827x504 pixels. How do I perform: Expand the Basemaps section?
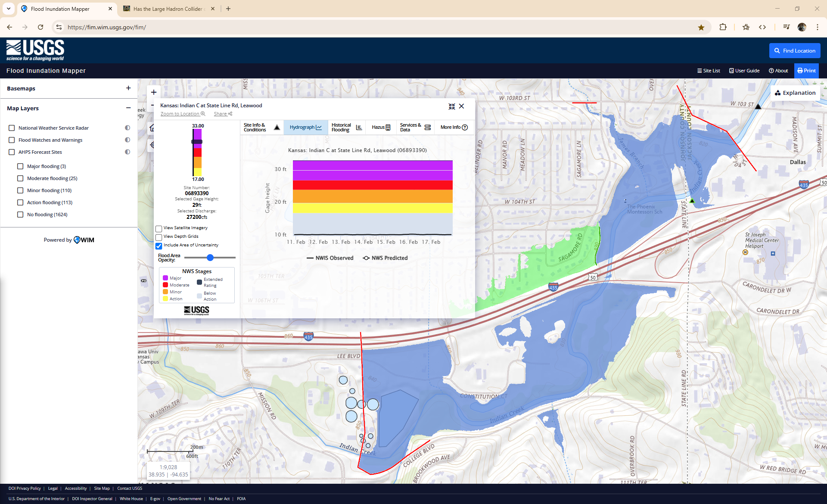[128, 88]
